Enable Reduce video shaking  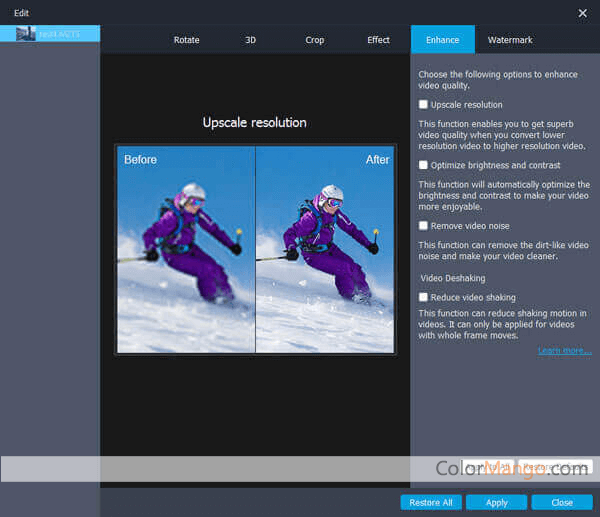(x=424, y=297)
